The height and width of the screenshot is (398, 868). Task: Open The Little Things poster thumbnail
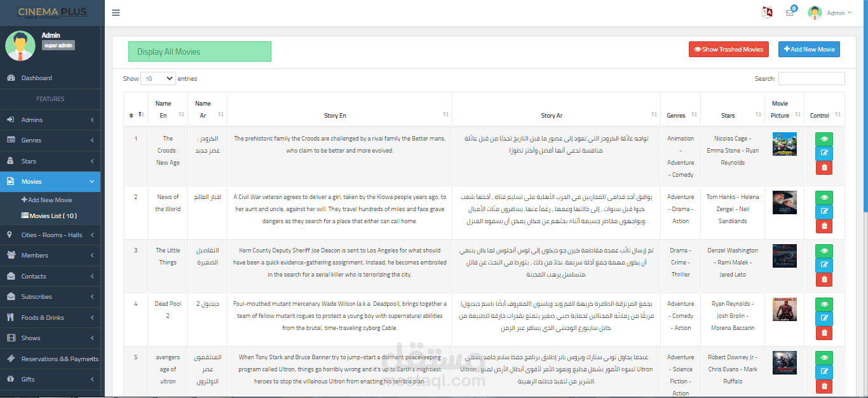tap(784, 256)
